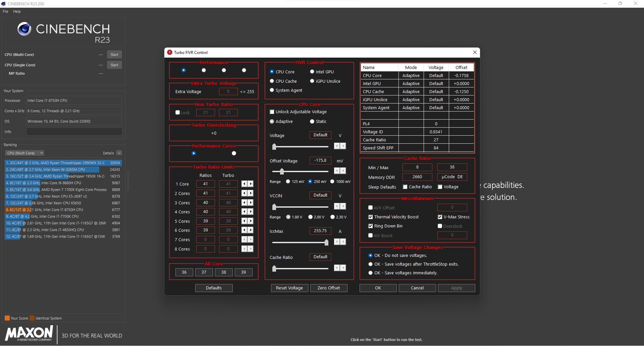This screenshot has width=644, height=346.
Task: Click the Cinebench logo sphere icon
Action: 24,29
